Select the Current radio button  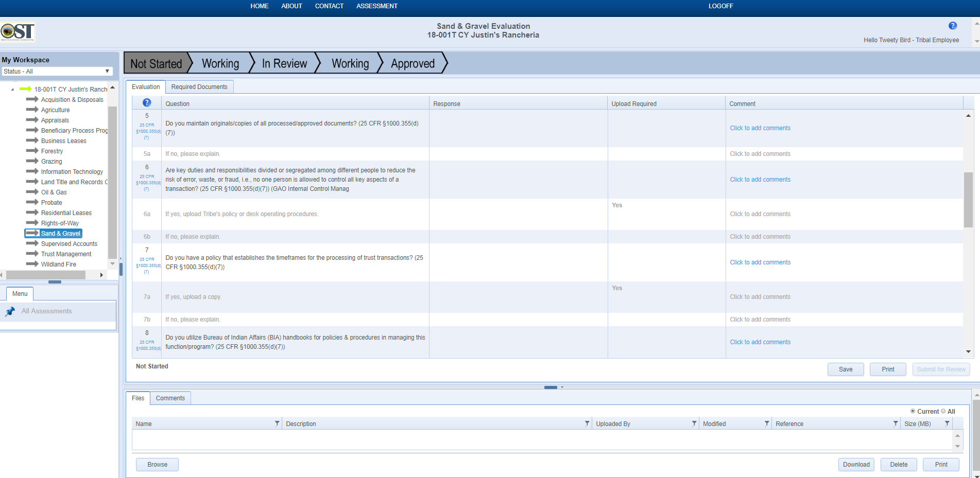tap(913, 411)
